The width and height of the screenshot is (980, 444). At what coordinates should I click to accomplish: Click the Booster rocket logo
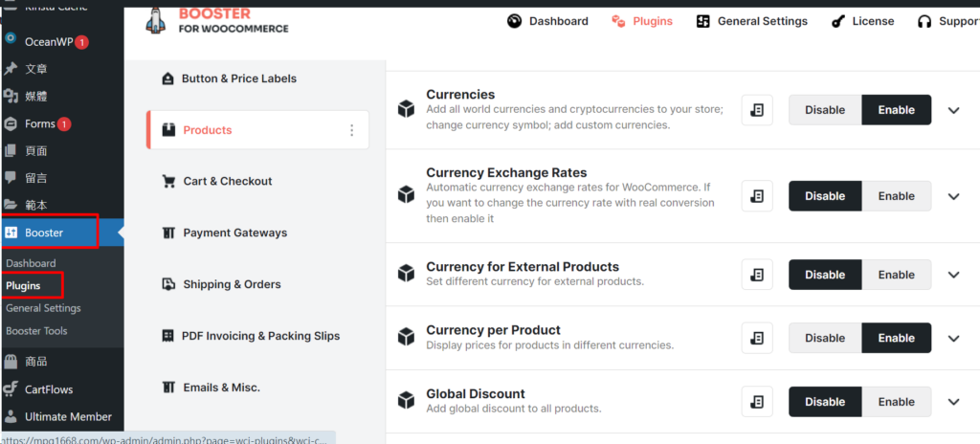[x=156, y=21]
